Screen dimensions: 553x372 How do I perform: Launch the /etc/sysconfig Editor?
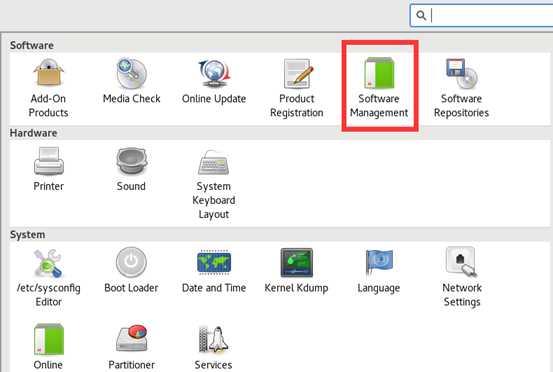coord(49,278)
